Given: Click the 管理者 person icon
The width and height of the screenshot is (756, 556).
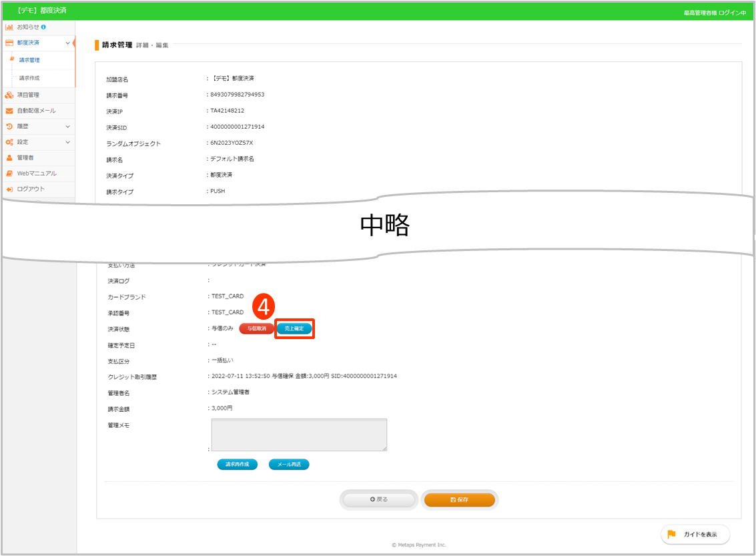Looking at the screenshot, I should pyautogui.click(x=9, y=158).
